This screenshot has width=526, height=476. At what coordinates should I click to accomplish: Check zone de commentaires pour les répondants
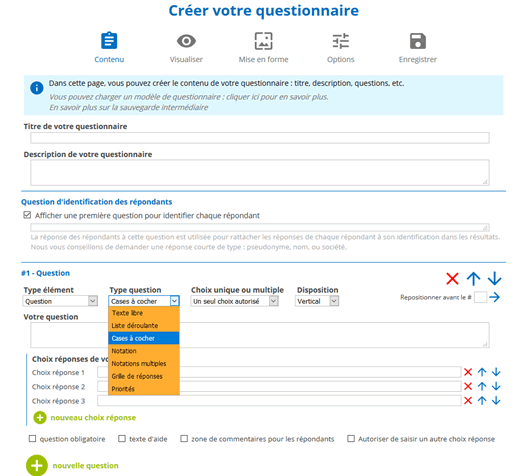184,439
